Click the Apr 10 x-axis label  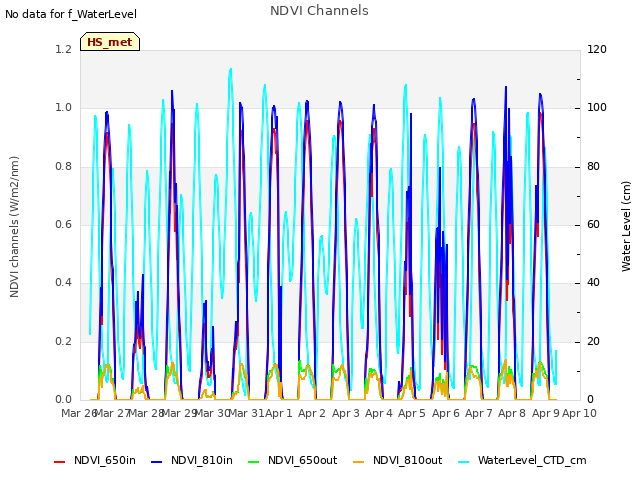click(x=579, y=413)
